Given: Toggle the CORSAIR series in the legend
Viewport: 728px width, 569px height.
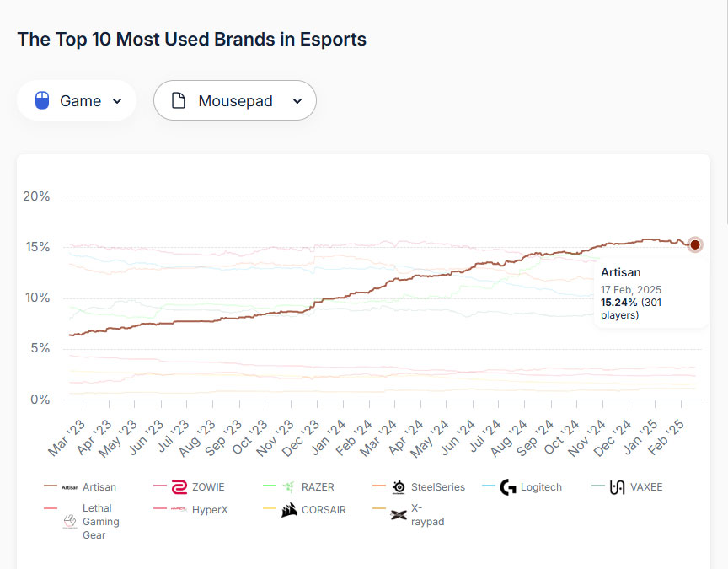Looking at the screenshot, I should [304, 509].
